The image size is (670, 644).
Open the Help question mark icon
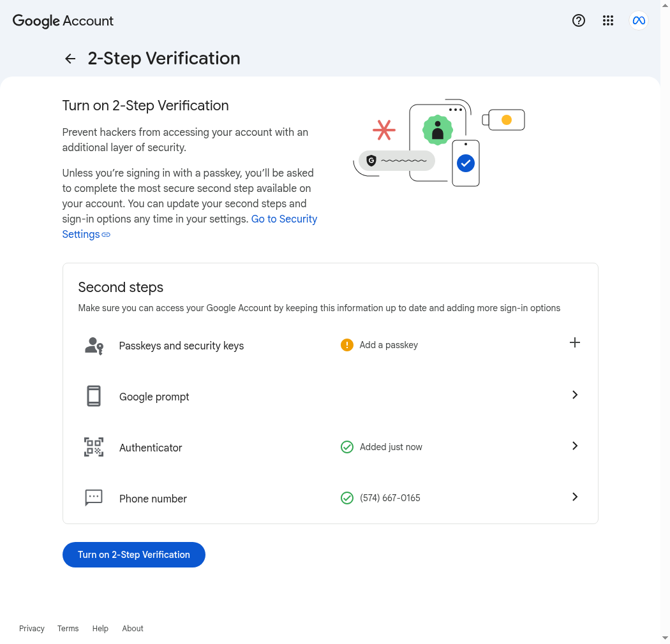pos(579,20)
